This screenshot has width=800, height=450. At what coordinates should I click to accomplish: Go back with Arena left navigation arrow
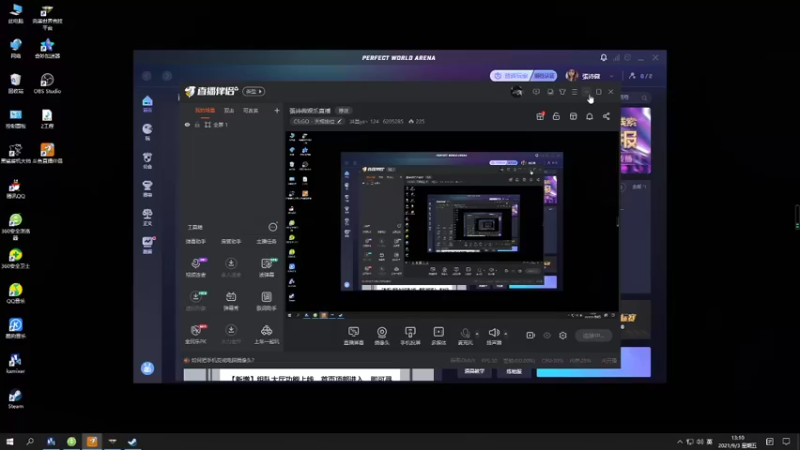point(147,76)
